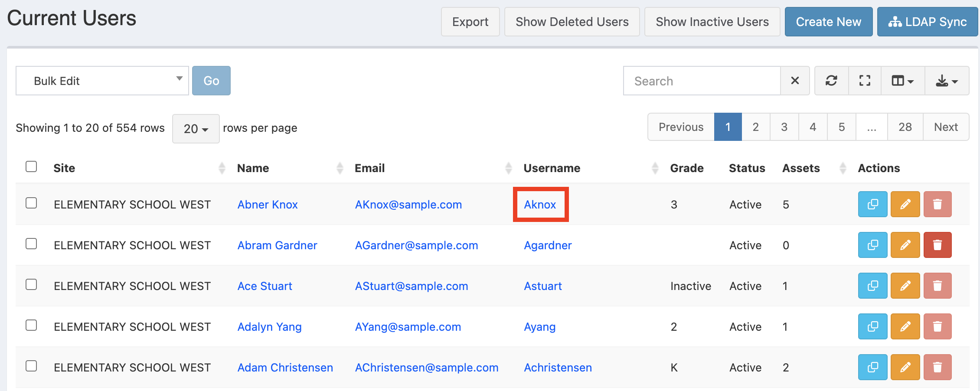Toggle fullscreen table view icon
980x391 pixels.
click(x=865, y=81)
